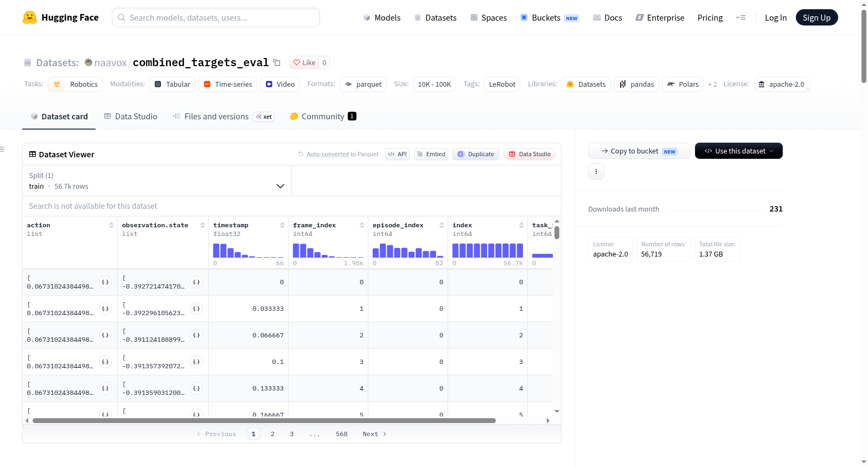
Task: Click the Duplicate button
Action: pos(476,154)
